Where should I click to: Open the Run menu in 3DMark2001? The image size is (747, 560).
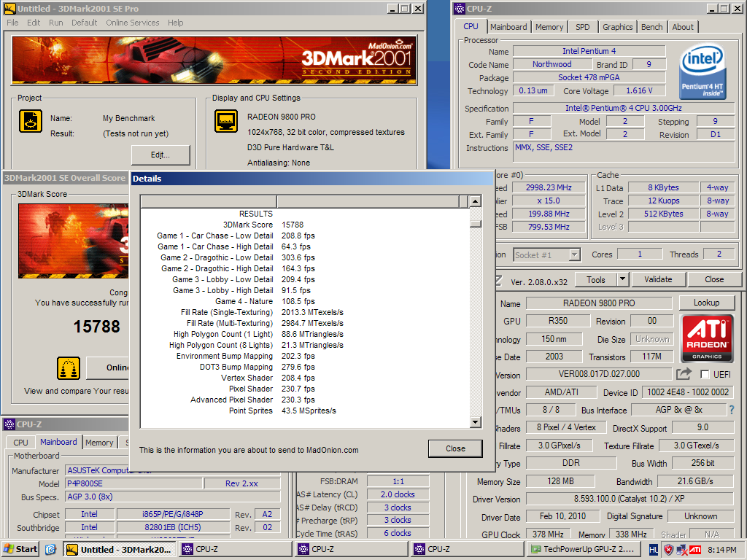[55, 23]
